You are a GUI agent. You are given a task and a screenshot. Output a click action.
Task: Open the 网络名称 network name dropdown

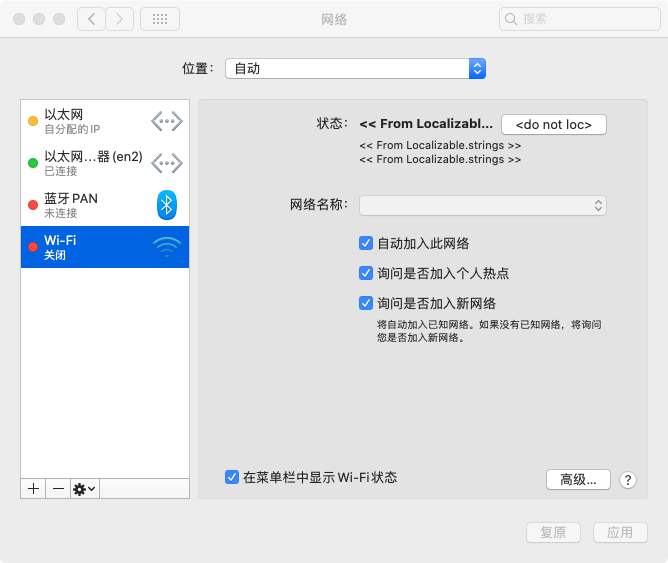(x=483, y=206)
